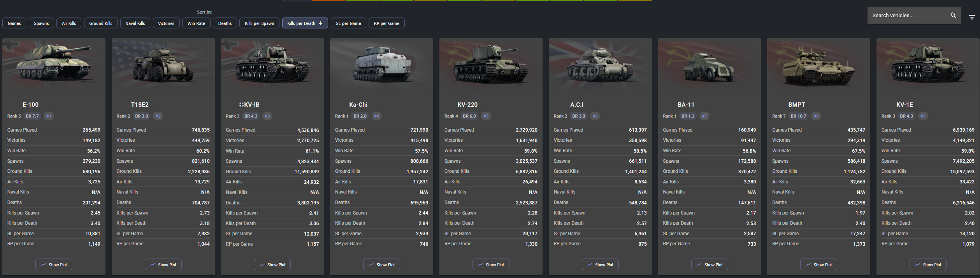980x278 pixels.
Task: Sort by RP per Game
Action: point(386,23)
